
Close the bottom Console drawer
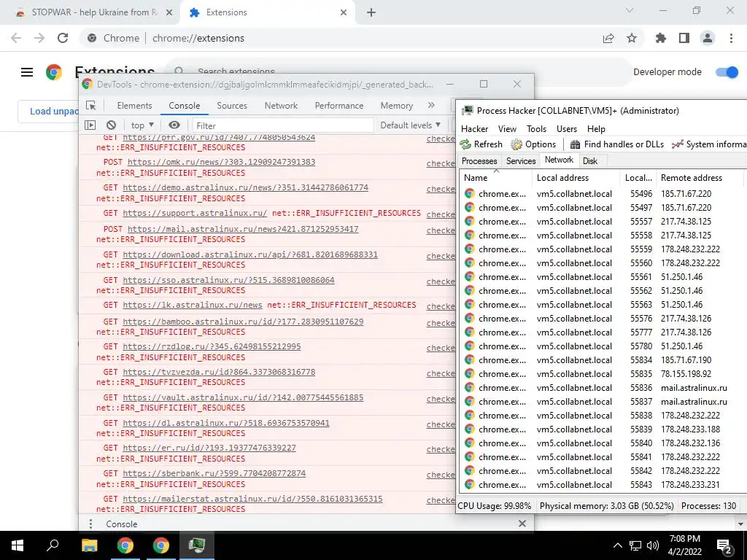[x=522, y=524]
